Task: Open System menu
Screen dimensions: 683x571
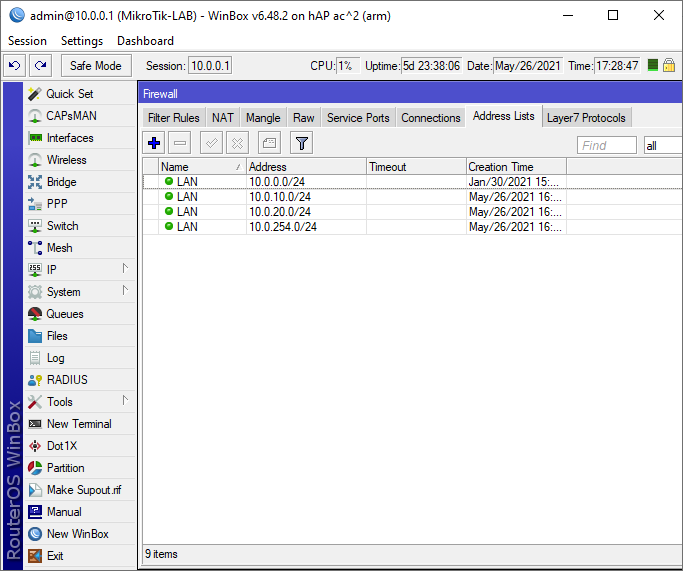Action: click(x=80, y=292)
